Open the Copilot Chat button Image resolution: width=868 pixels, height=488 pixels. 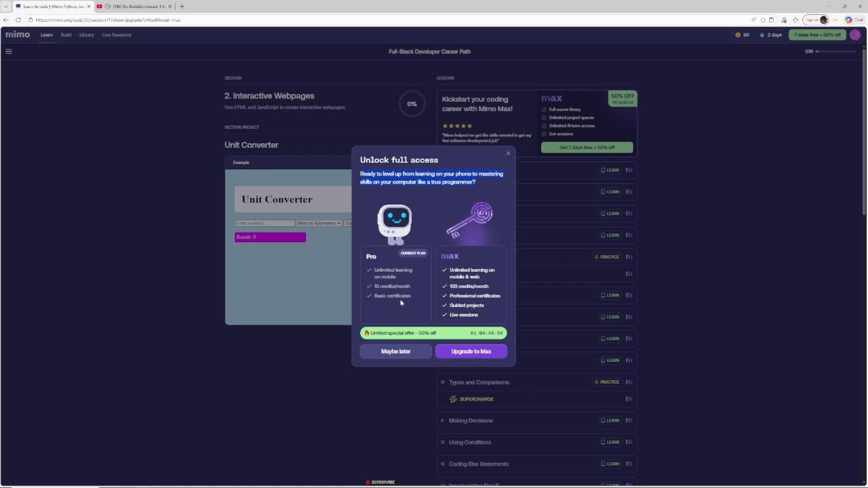(852, 20)
